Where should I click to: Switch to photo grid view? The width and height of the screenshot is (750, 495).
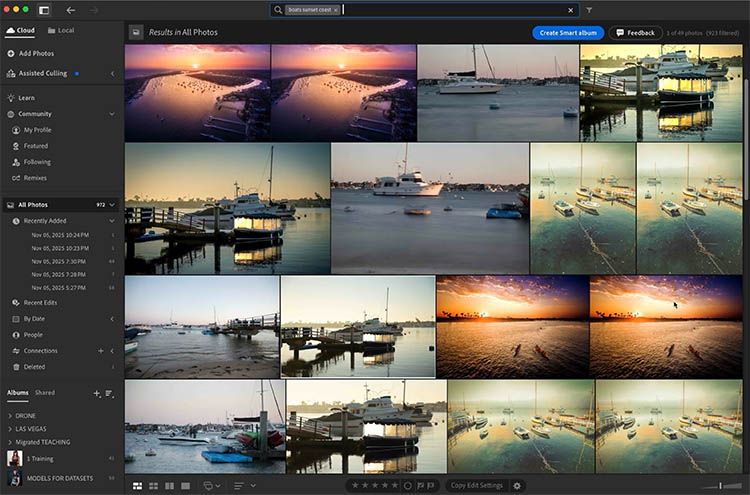coord(137,486)
